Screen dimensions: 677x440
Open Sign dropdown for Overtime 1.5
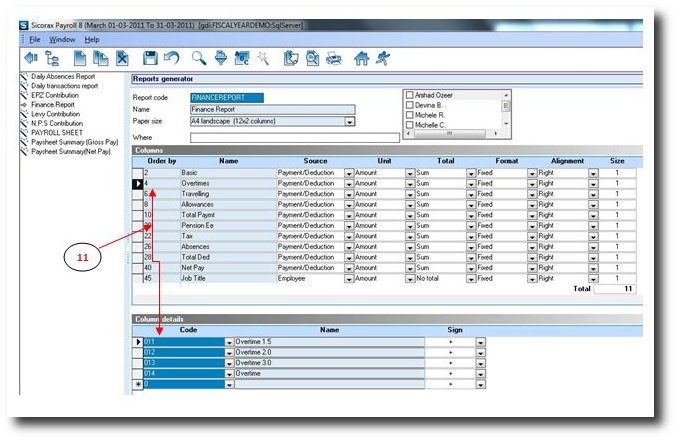[480, 342]
